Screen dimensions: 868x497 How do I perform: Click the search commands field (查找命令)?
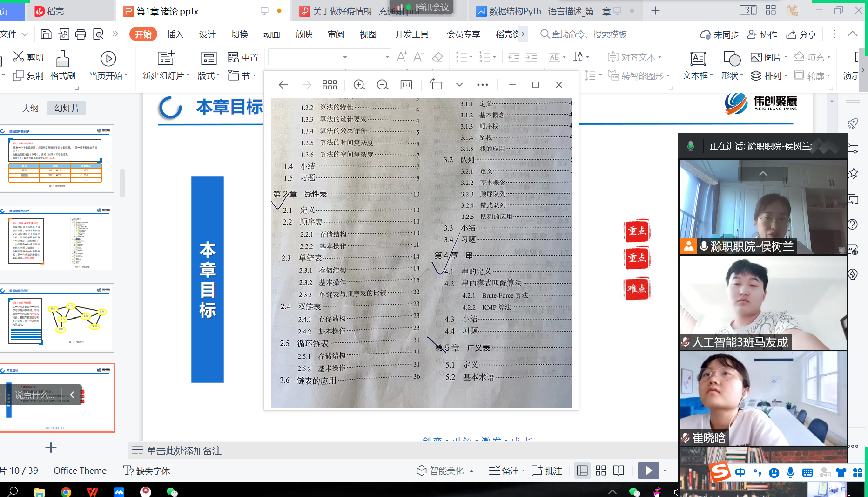tap(583, 34)
